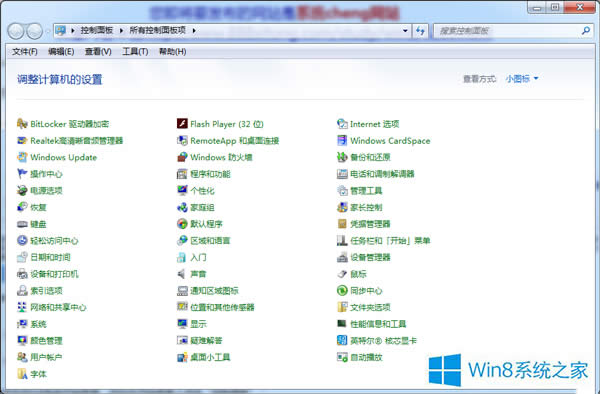Open the 自动播放 icon
Viewport: 600px width, 394px height.
point(342,357)
